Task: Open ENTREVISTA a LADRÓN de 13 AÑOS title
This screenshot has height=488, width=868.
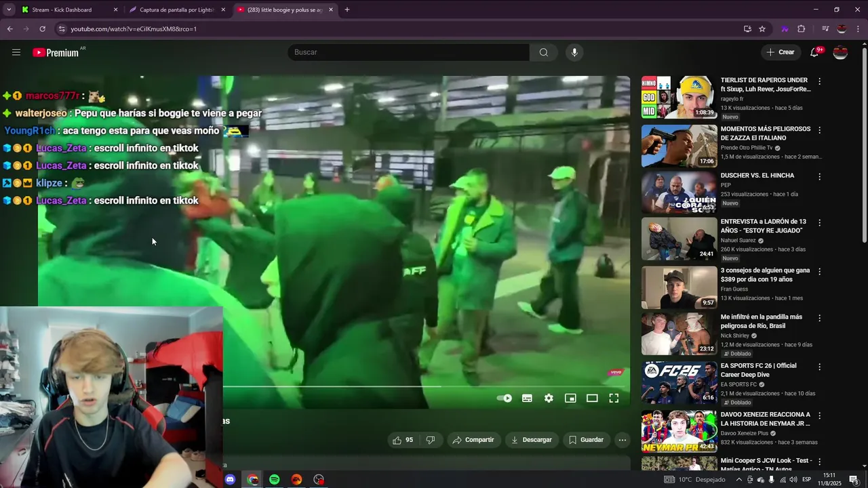Action: tap(763, 226)
